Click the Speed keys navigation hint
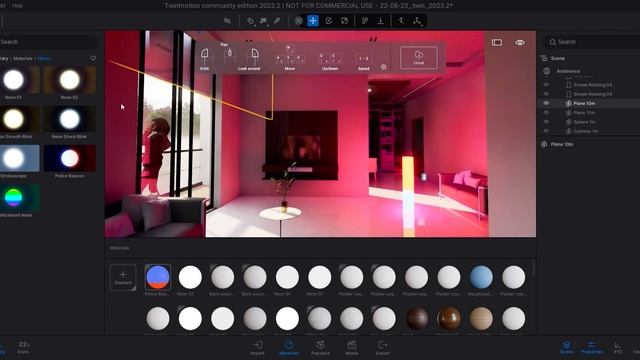 [x=363, y=61]
